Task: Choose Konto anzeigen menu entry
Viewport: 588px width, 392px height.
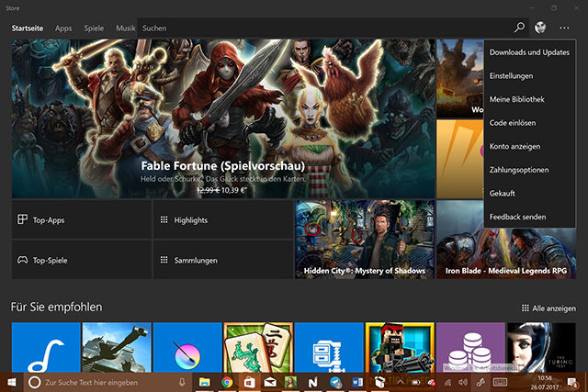Action: [x=529, y=146]
